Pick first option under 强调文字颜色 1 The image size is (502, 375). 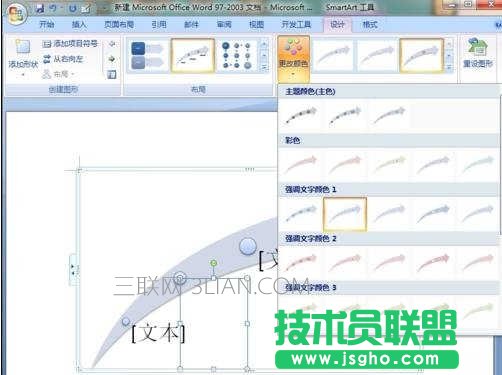coord(301,214)
